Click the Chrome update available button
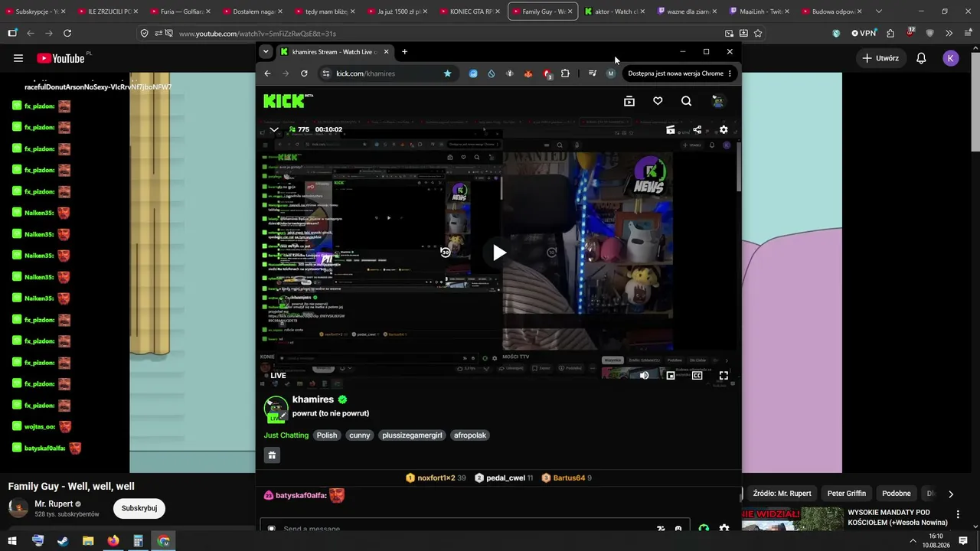The width and height of the screenshot is (980, 551). tap(680, 73)
